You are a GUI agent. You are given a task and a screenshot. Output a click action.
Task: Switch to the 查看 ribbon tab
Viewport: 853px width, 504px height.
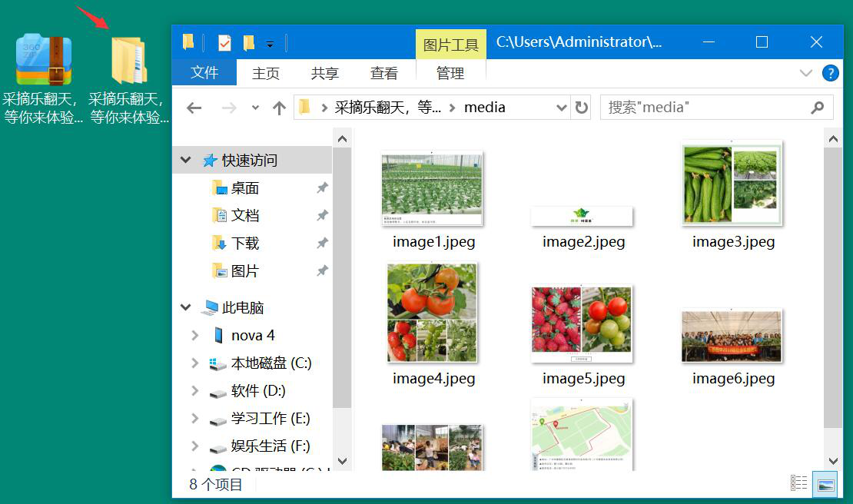[384, 73]
